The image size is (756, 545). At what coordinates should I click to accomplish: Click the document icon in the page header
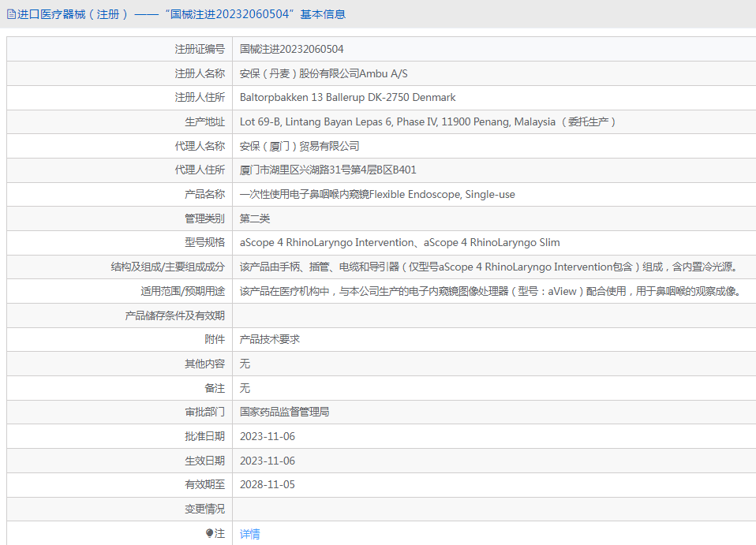[x=11, y=14]
